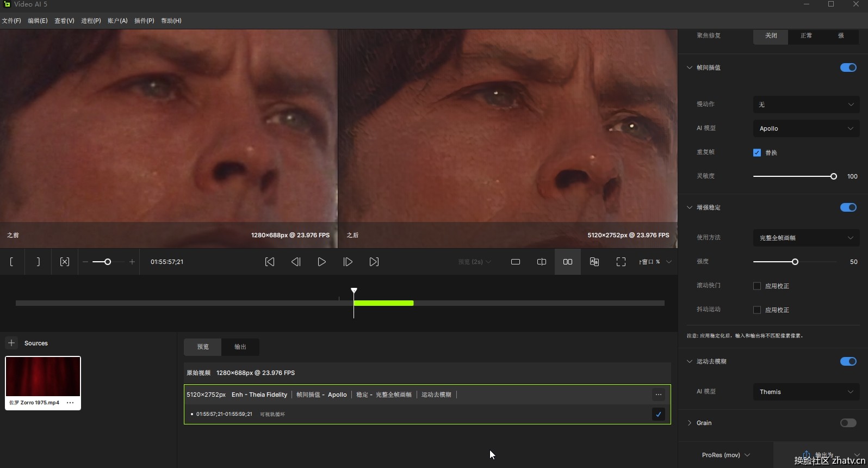The image size is (868, 468).
Task: Zoom out timeline with minus icon
Action: pyautogui.click(x=85, y=262)
